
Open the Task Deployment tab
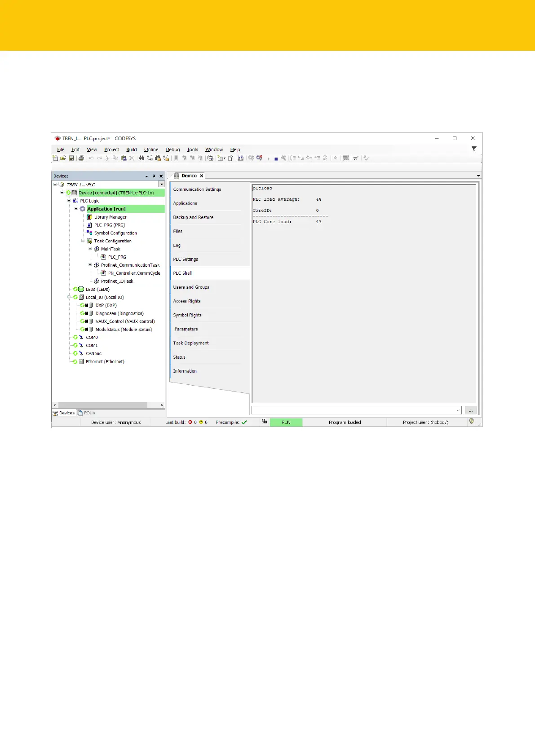209,343
